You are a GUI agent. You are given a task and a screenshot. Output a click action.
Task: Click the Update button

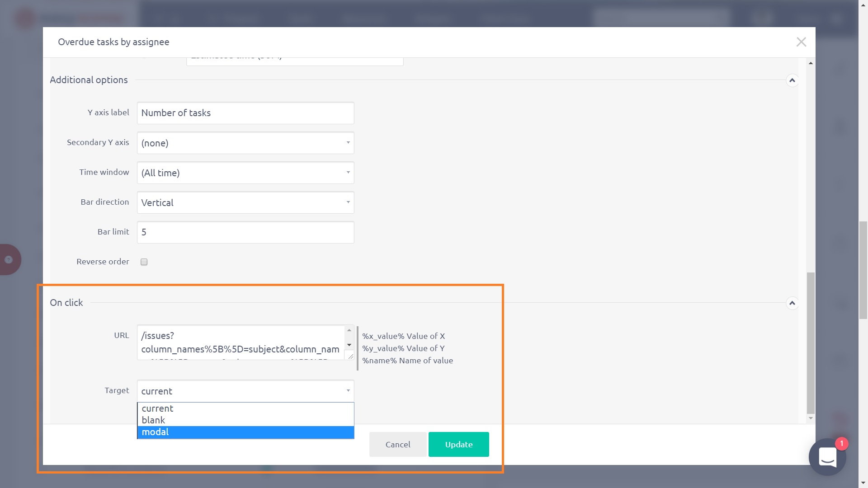point(458,445)
